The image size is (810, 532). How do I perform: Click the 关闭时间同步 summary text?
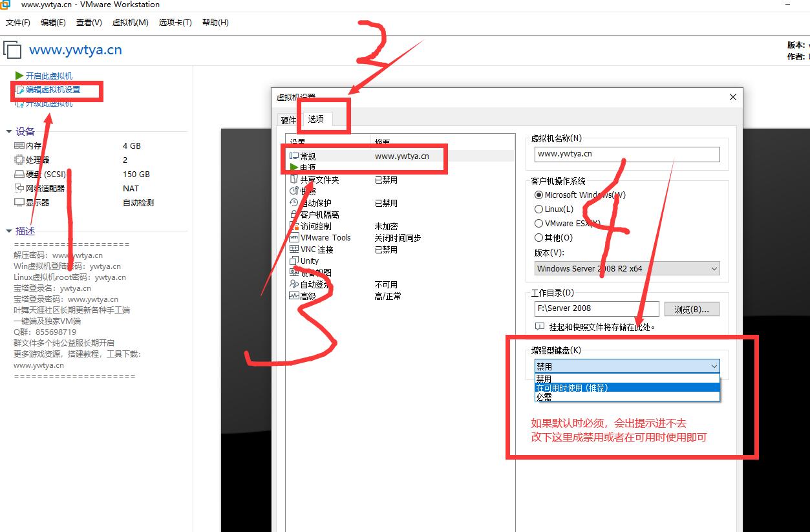pyautogui.click(x=398, y=238)
